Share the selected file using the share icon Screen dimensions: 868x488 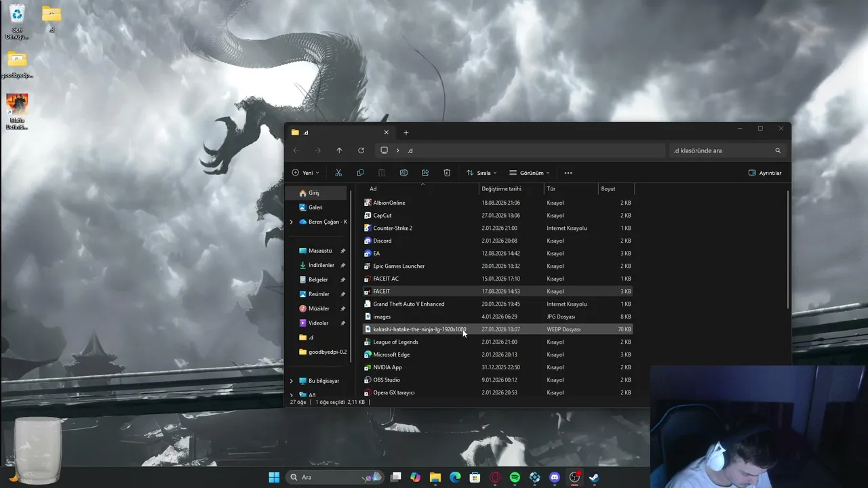pos(425,173)
